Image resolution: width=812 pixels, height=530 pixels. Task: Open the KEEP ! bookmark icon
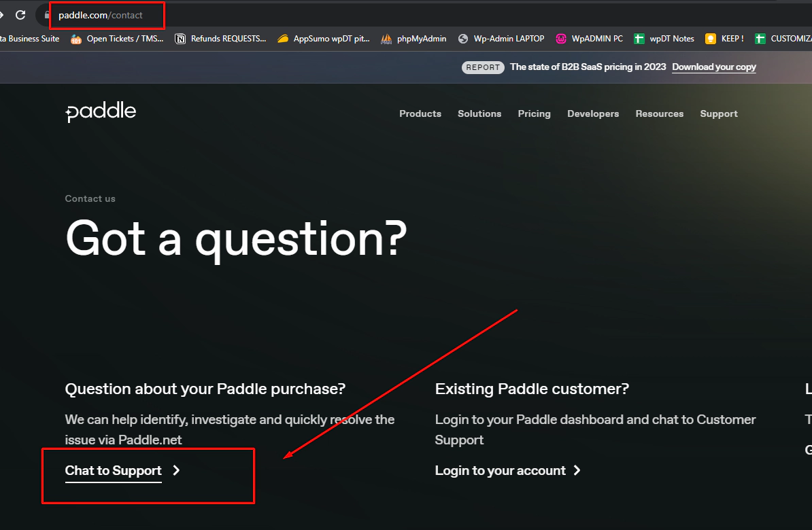pyautogui.click(x=711, y=39)
